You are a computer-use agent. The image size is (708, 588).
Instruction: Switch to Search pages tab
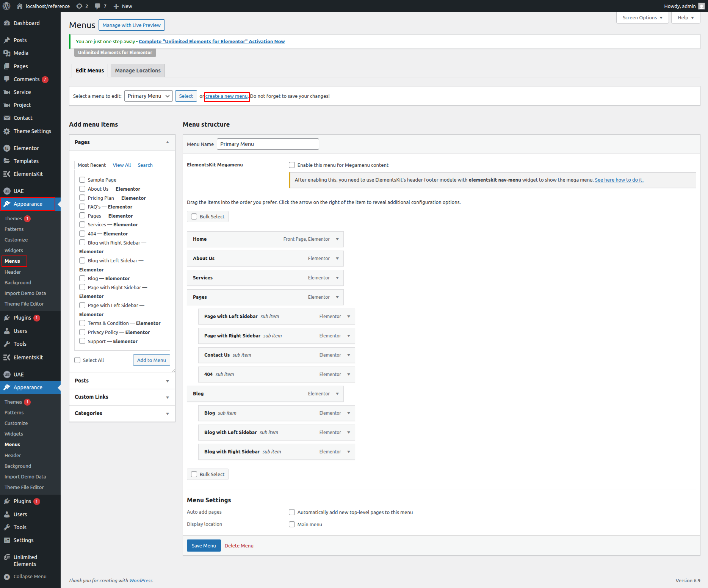pyautogui.click(x=145, y=165)
